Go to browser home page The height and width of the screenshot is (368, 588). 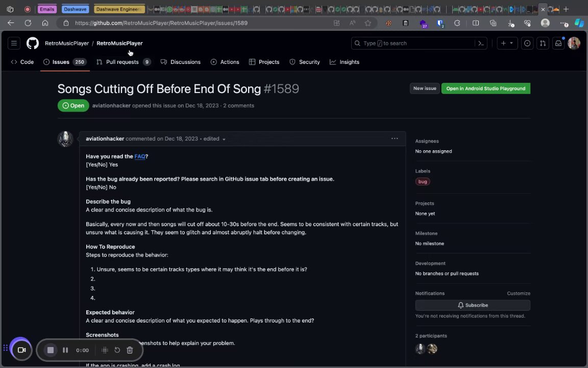[45, 23]
